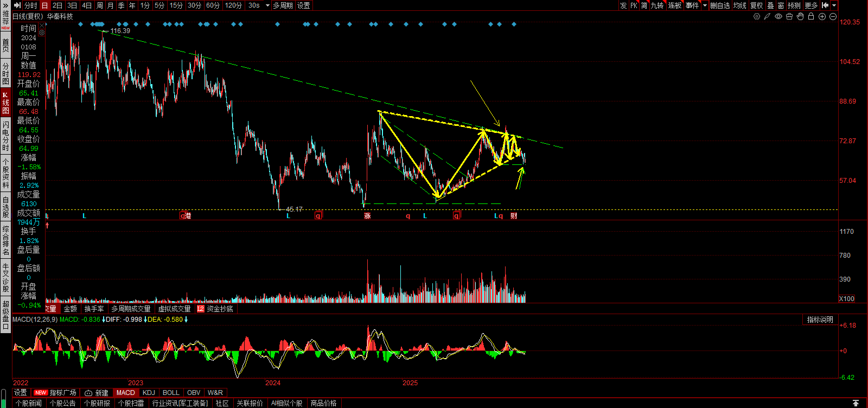Click 指标说明 indicator description
The image size is (868, 408).
tap(820, 320)
